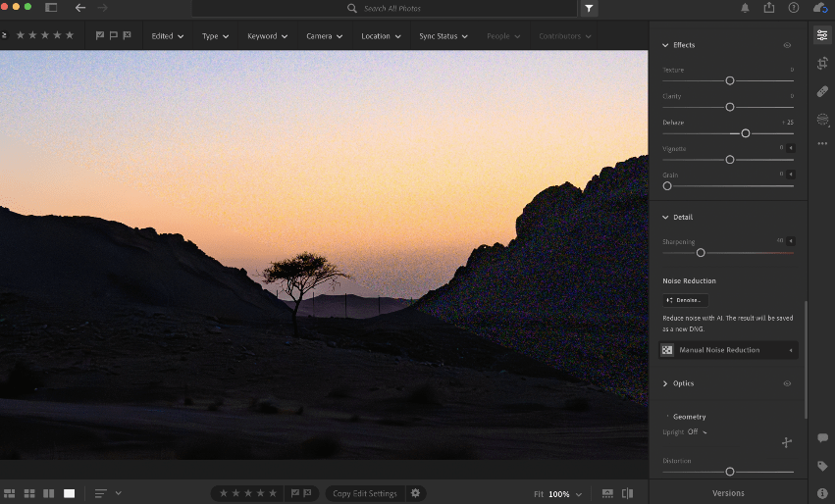
Task: Open the Edit sliders panel
Action: pyautogui.click(x=822, y=35)
